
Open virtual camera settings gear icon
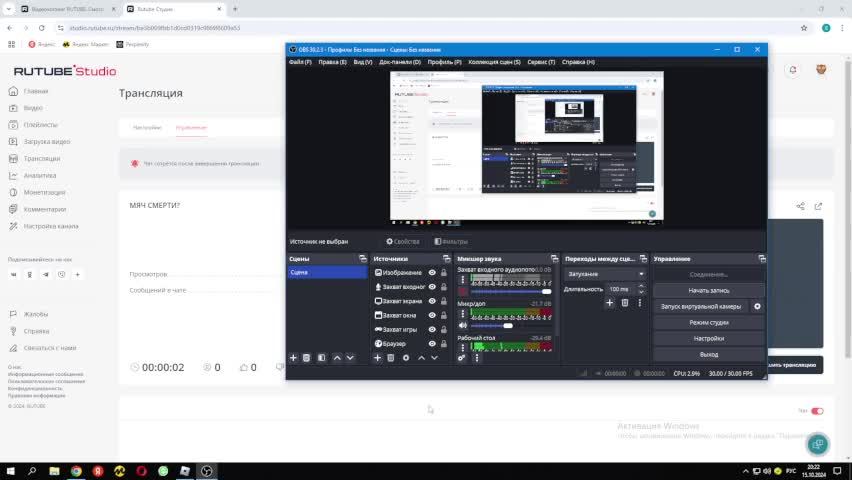click(757, 307)
